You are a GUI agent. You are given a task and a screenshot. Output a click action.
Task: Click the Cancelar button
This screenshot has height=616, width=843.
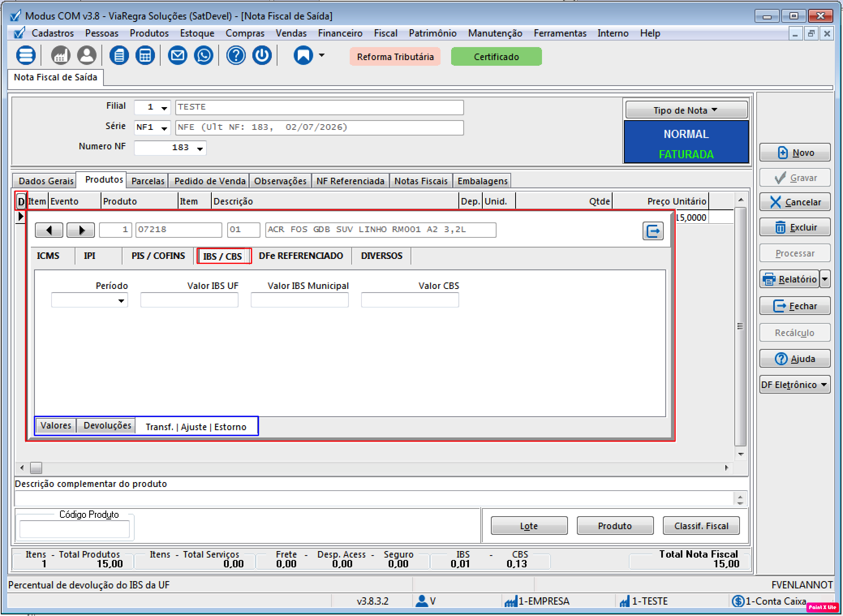795,202
